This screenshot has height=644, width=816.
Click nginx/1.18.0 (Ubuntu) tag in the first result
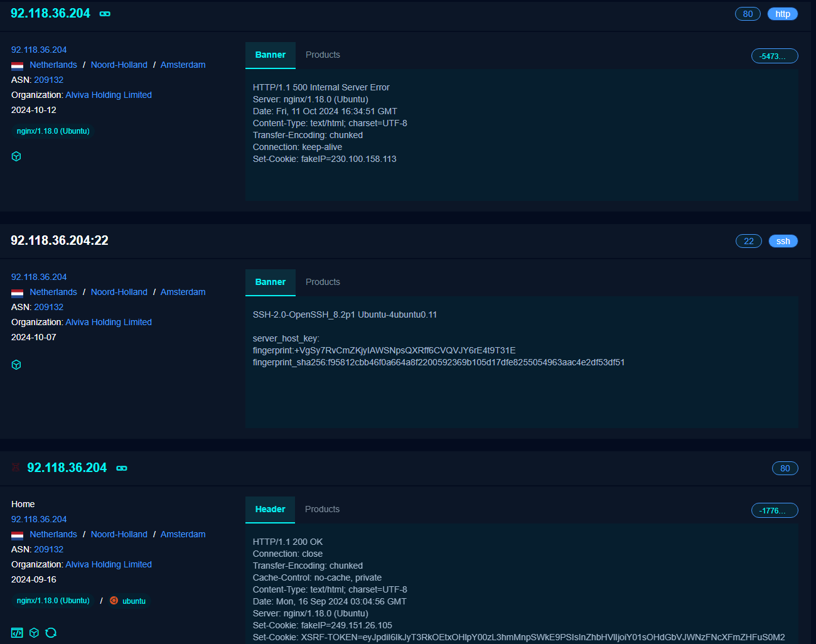click(x=53, y=131)
